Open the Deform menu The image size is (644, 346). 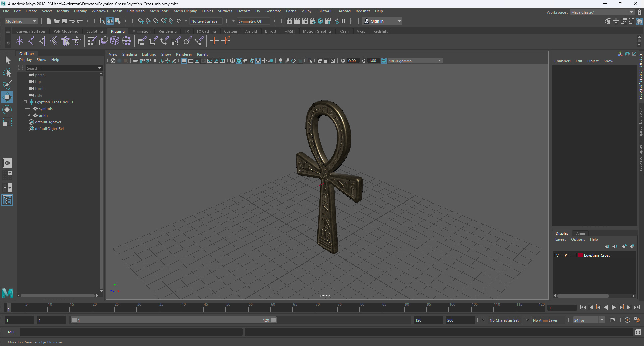click(244, 11)
